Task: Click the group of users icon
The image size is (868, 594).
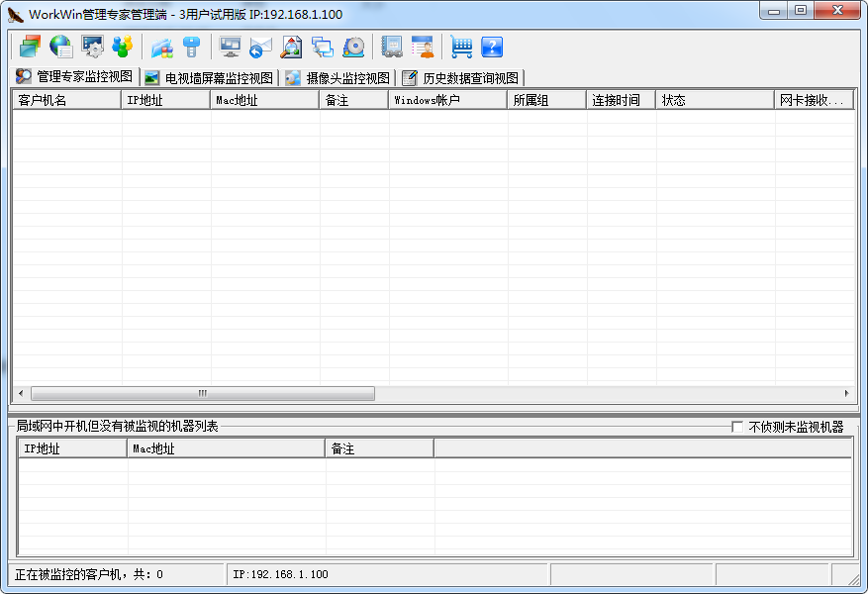Action: [122, 46]
